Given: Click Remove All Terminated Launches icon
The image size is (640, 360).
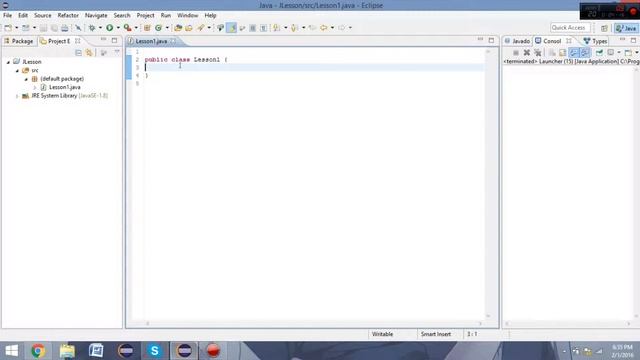Looking at the screenshot, I should coord(538,53).
